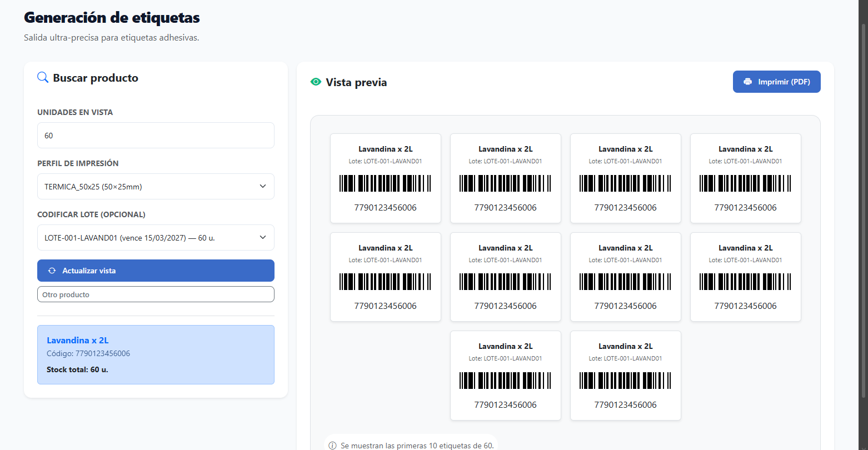
Task: Click the 'PERFIL DE IMPRESIÓN' label
Action: pos(78,163)
